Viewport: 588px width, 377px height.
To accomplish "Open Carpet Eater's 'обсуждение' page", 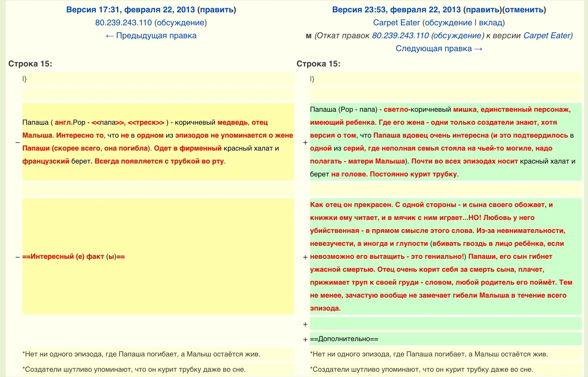I will 448,23.
